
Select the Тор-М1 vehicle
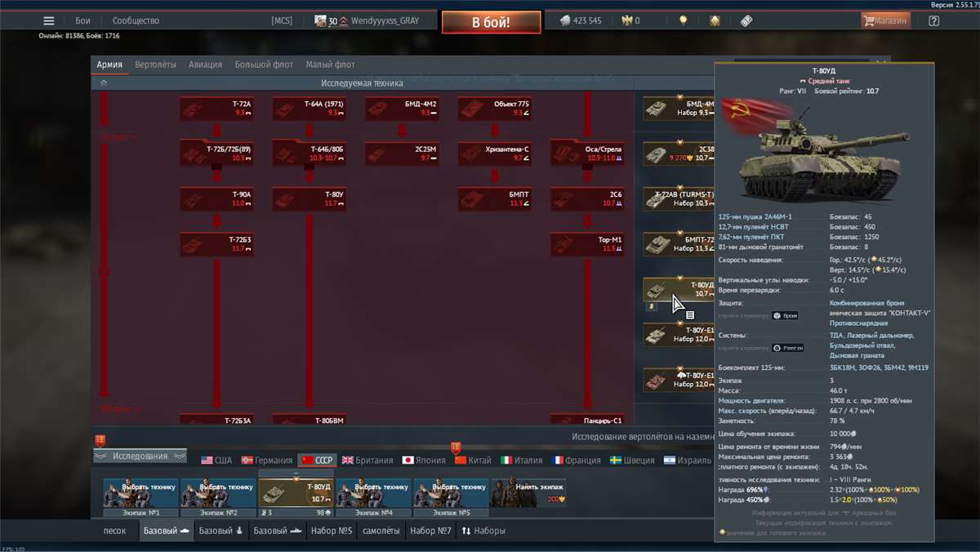[587, 244]
